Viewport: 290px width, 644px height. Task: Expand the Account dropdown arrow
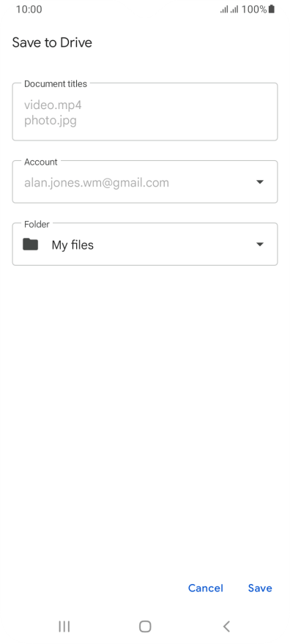[259, 182]
